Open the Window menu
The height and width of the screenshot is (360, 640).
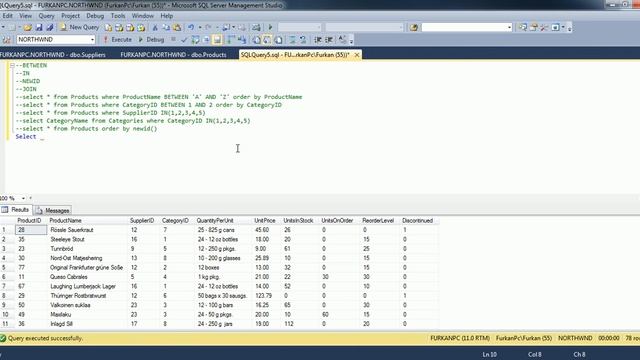142,16
